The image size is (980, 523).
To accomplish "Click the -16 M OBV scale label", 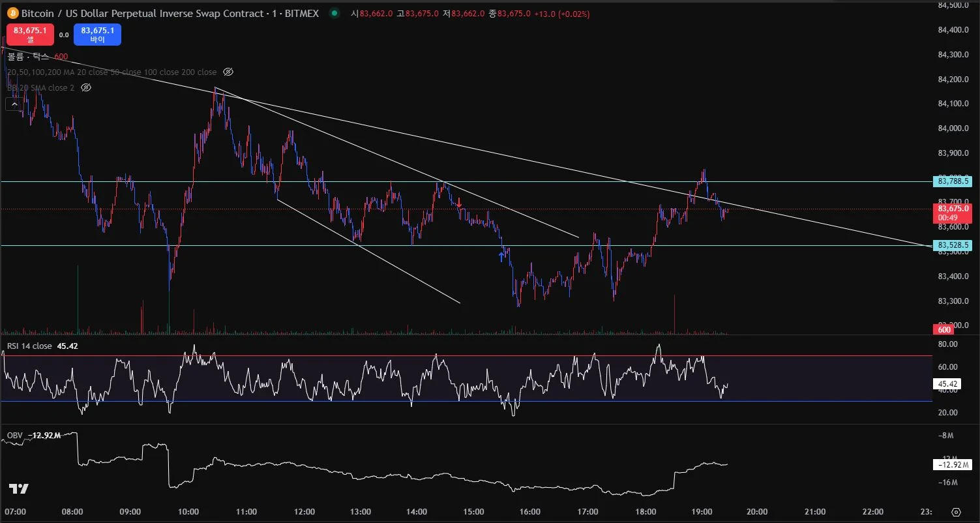I will pos(949,483).
